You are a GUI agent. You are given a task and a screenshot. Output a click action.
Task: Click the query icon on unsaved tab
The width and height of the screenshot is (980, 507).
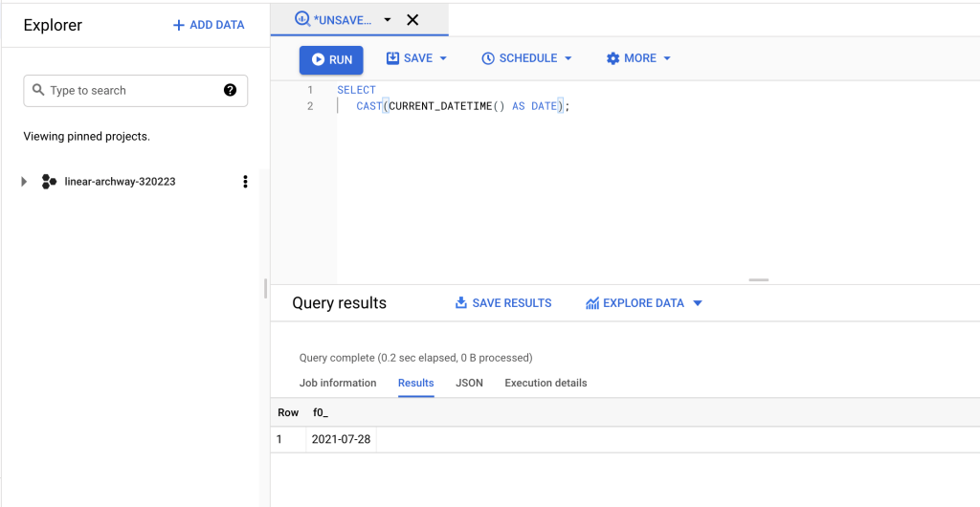302,19
